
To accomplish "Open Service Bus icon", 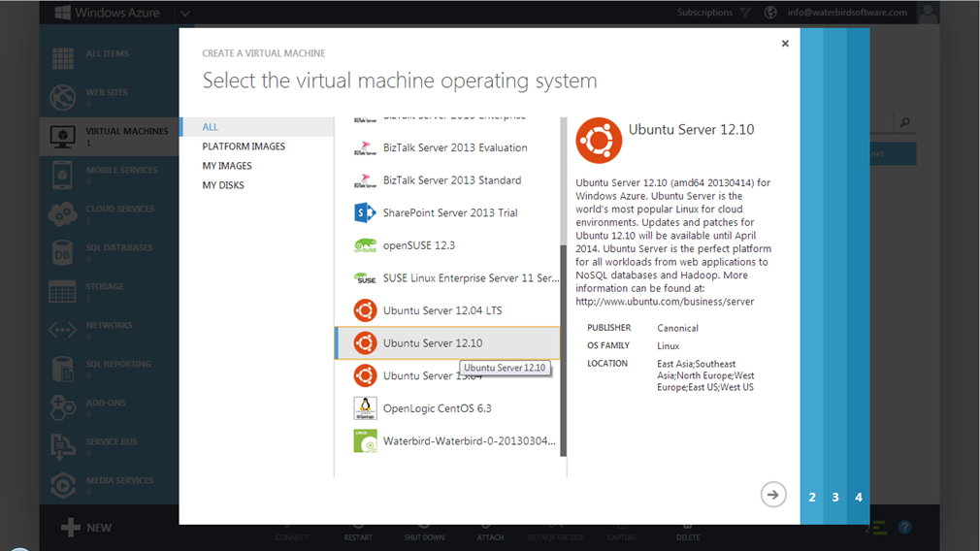I will tap(62, 446).
